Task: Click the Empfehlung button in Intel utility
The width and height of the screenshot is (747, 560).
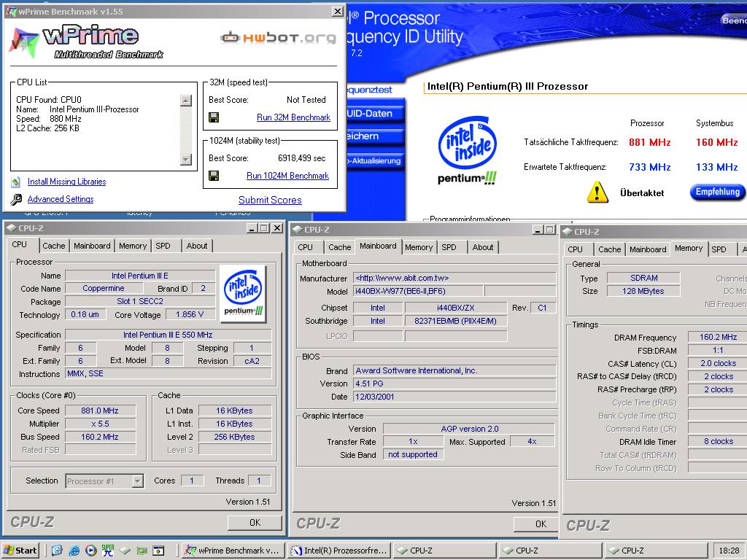Action: [x=717, y=192]
